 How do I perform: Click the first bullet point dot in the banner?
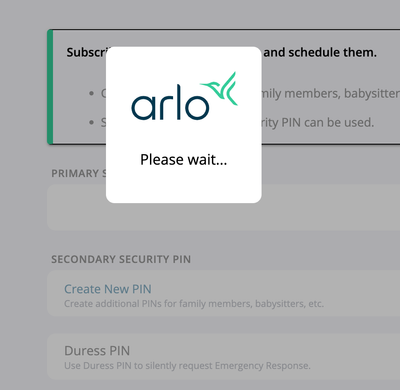pos(92,93)
